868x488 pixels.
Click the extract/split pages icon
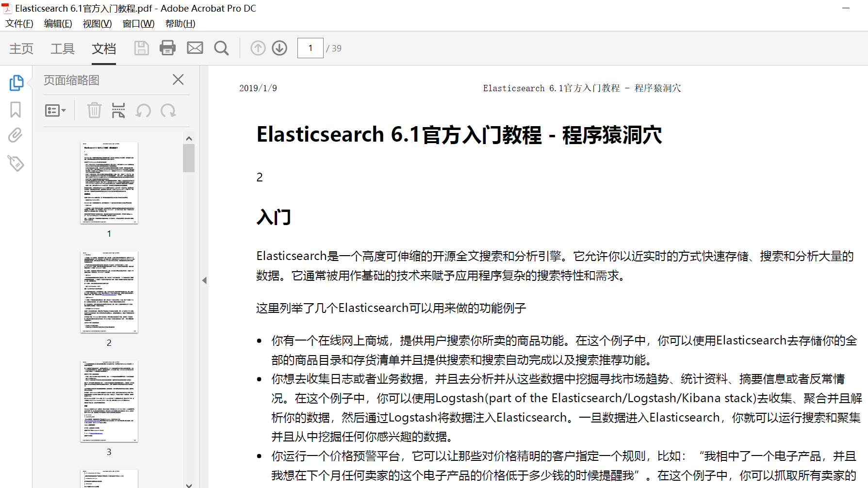[118, 111]
